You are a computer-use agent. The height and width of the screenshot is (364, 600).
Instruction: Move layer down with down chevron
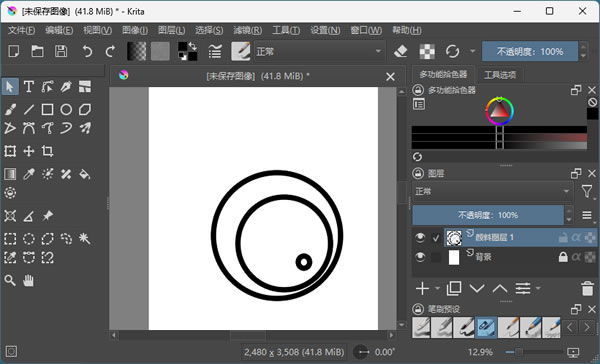pos(477,289)
